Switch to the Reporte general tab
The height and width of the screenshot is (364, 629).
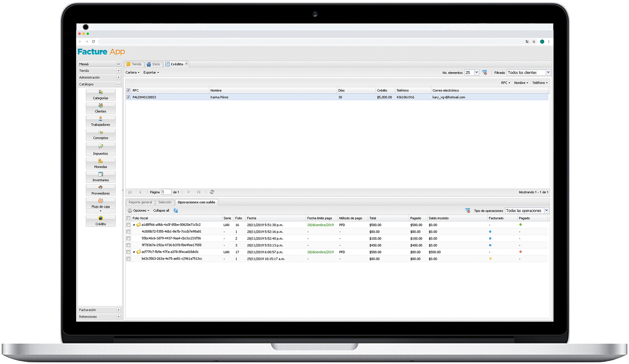(x=140, y=202)
